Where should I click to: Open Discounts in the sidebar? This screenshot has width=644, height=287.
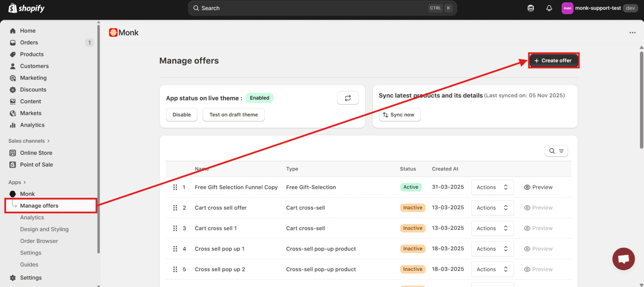click(x=33, y=89)
